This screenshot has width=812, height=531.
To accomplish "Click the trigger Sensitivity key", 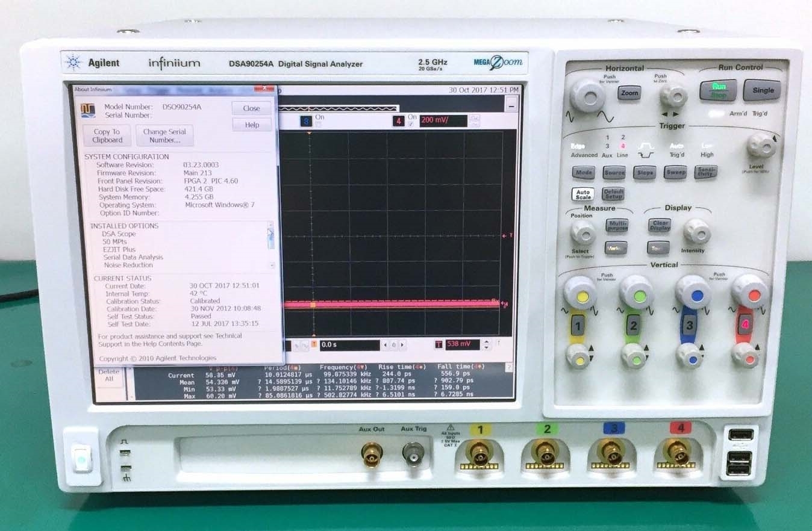I will click(705, 172).
